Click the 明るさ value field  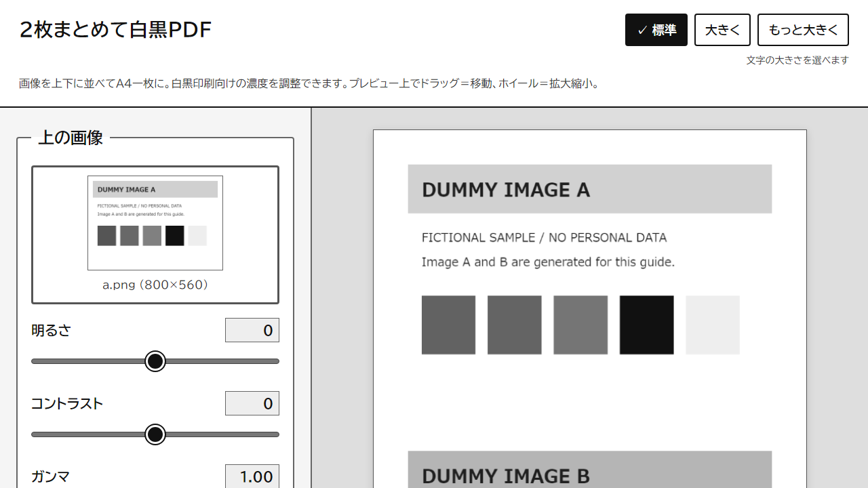point(252,330)
